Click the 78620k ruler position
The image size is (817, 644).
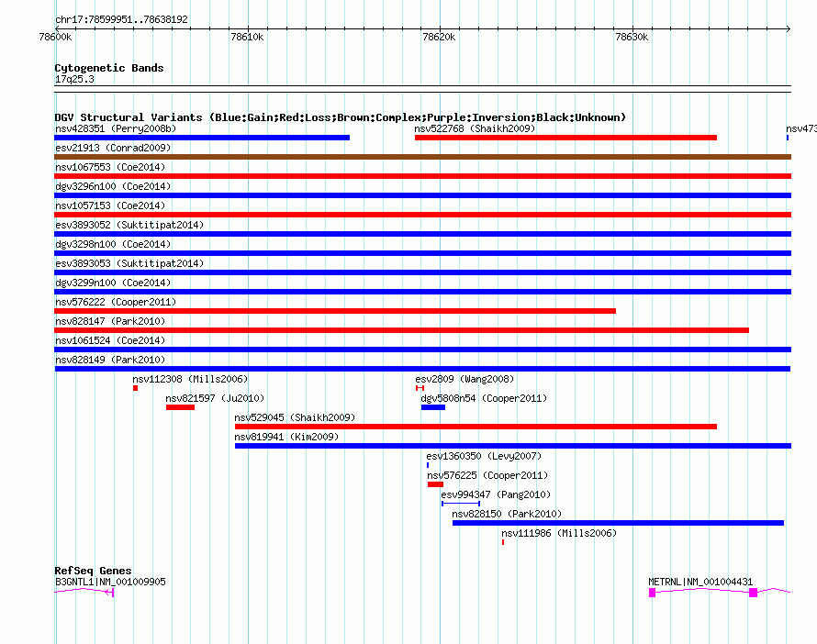(x=439, y=37)
